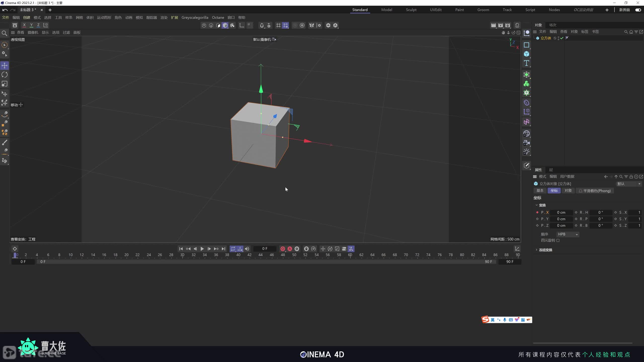
Task: Toggle the green enable checkmark on 立方体
Action: point(562,38)
